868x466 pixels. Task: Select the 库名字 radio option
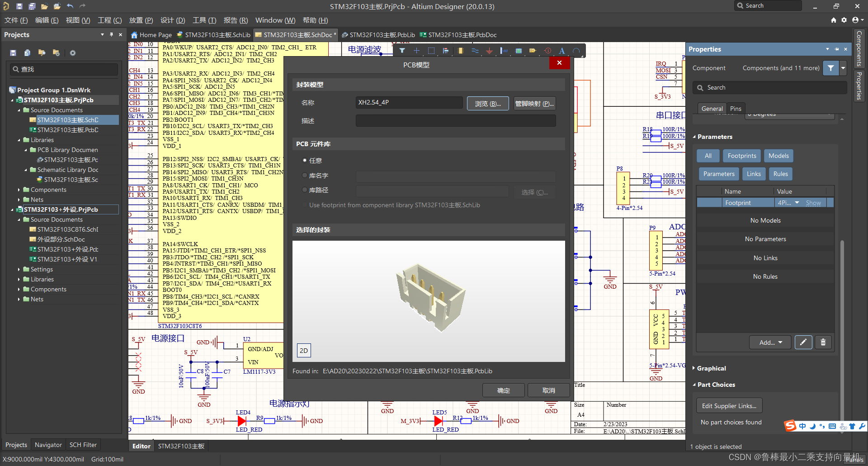(x=305, y=175)
